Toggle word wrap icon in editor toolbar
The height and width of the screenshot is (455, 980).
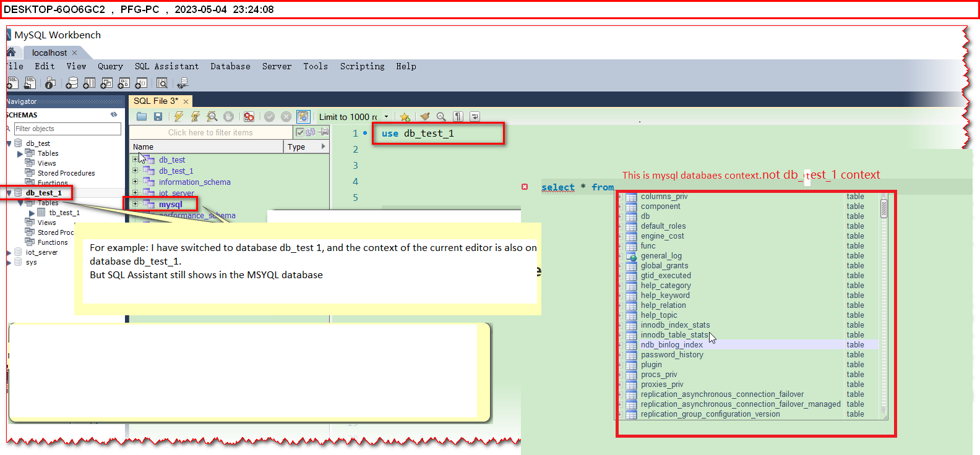(475, 116)
